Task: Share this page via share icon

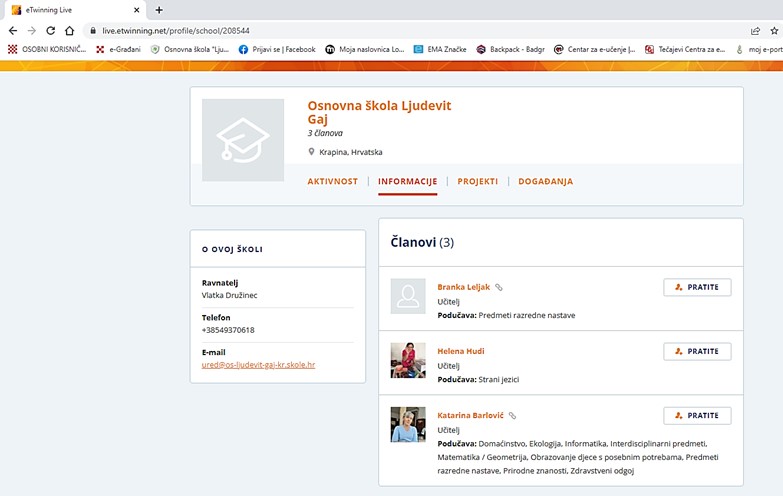Action: (756, 30)
